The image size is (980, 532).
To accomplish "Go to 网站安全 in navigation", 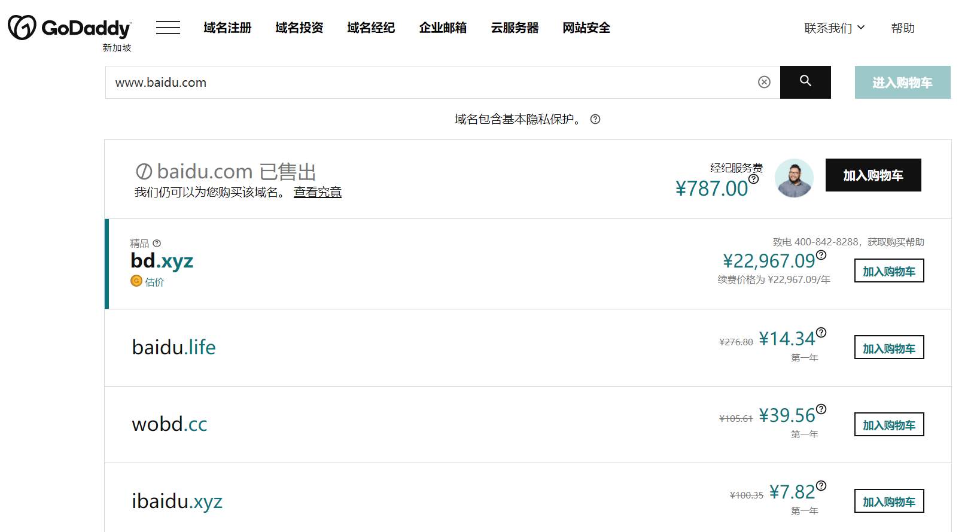I will 586,28.
